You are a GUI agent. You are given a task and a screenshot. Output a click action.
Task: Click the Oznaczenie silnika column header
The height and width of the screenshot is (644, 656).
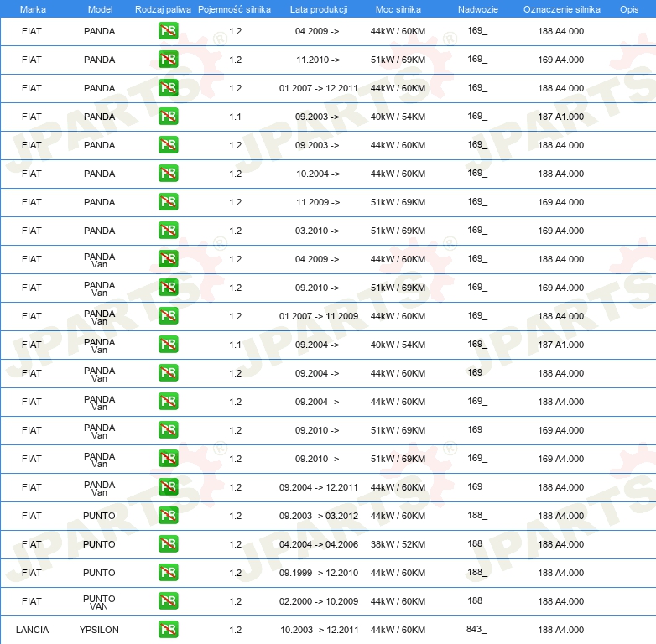[561, 9]
